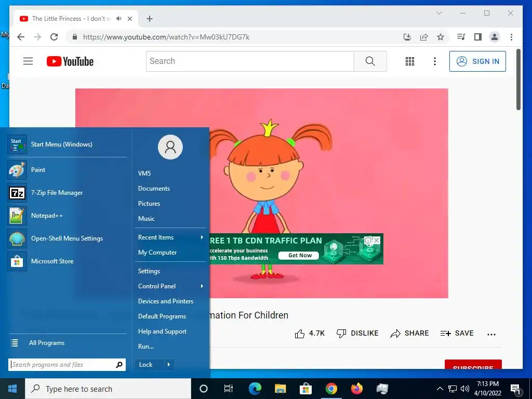532x399 pixels.
Task: Show hidden system tray icons chevron
Action: click(440, 389)
